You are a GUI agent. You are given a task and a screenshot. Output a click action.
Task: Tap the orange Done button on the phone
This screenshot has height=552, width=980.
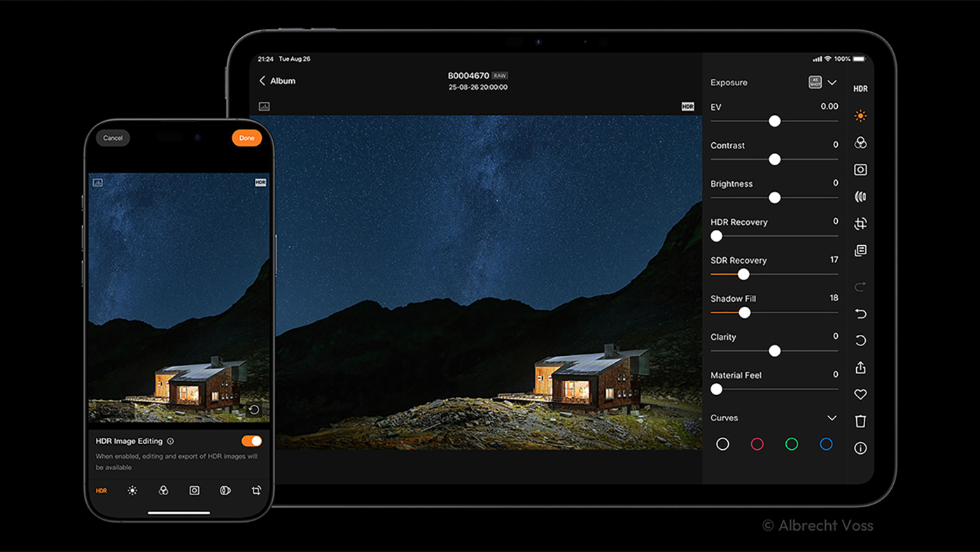[247, 138]
